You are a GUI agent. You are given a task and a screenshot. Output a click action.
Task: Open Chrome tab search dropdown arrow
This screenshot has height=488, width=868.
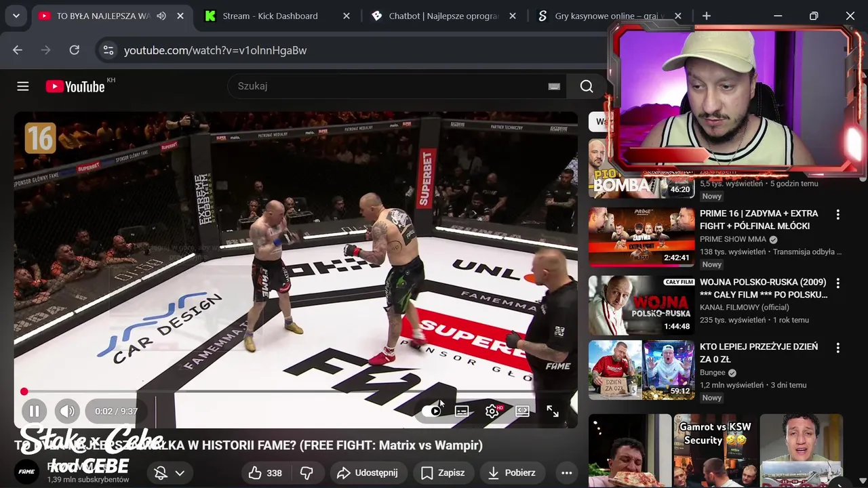(x=16, y=16)
